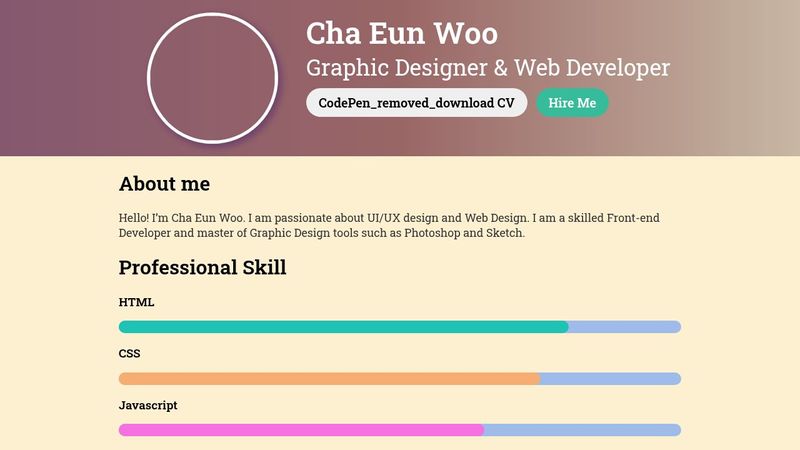Click the pink filled Javascript progress bar
Viewport: 800px width, 450px height.
(x=301, y=430)
